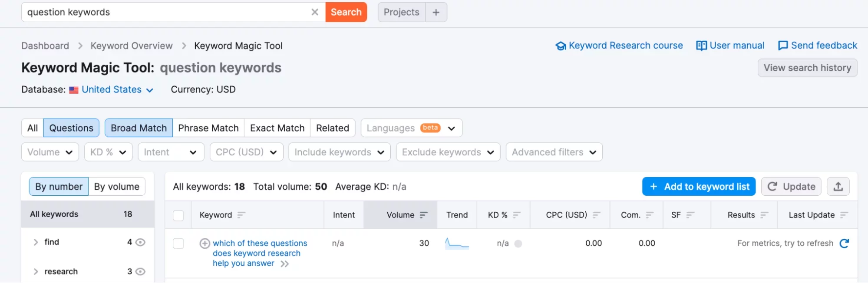Click the Trend column header

pos(457,215)
